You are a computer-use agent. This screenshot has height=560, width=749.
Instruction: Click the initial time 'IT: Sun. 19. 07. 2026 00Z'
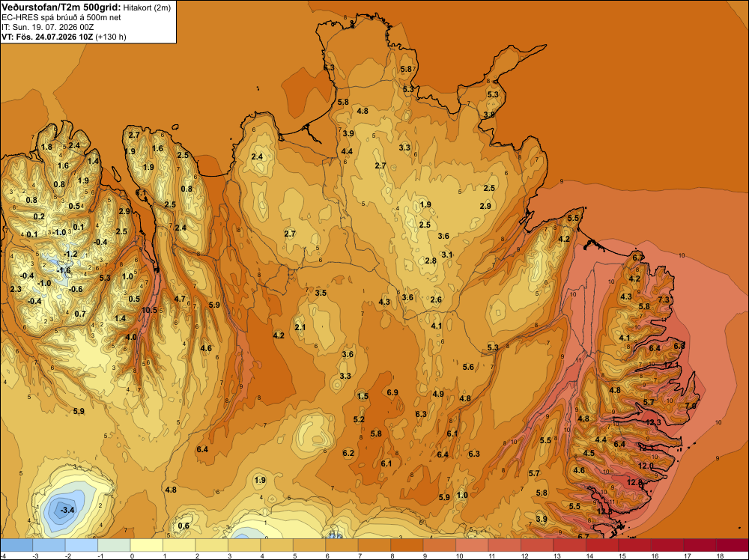coord(48,27)
